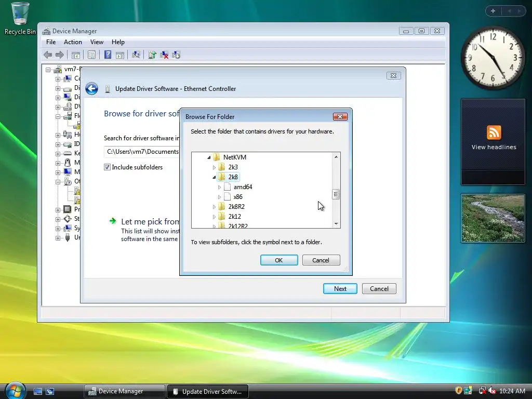Viewport: 532px width, 399px height.
Task: Click the Back arrow in Device Manager toolbar
Action: [x=48, y=55]
